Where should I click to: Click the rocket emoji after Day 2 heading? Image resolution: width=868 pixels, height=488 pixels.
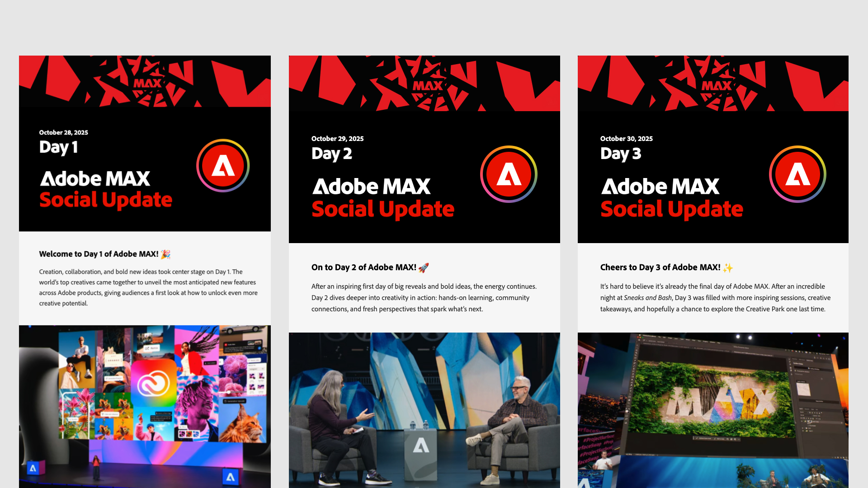coord(424,267)
